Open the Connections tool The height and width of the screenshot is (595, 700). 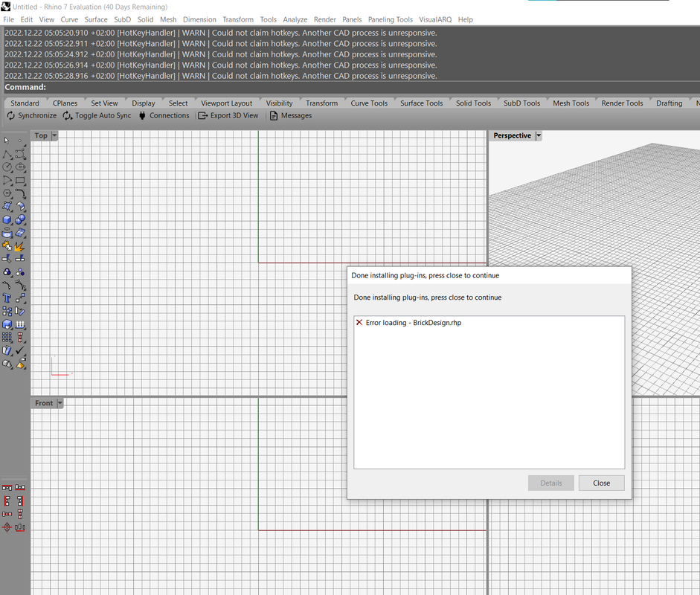tap(164, 115)
